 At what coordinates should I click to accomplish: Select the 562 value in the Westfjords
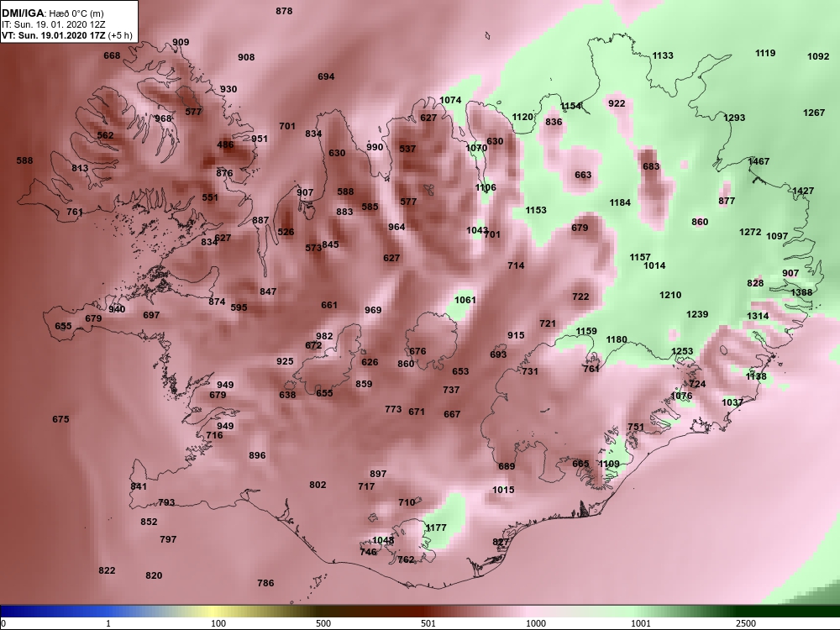click(x=105, y=135)
